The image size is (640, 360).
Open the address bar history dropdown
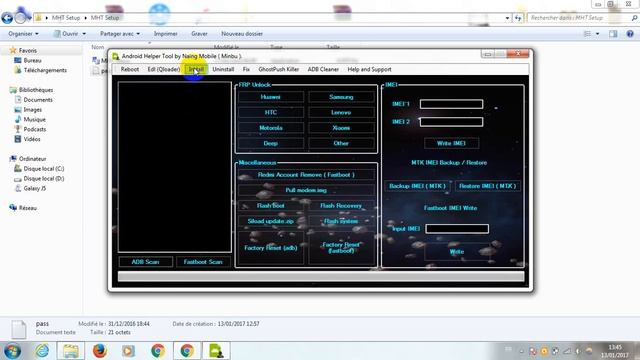[x=507, y=18]
